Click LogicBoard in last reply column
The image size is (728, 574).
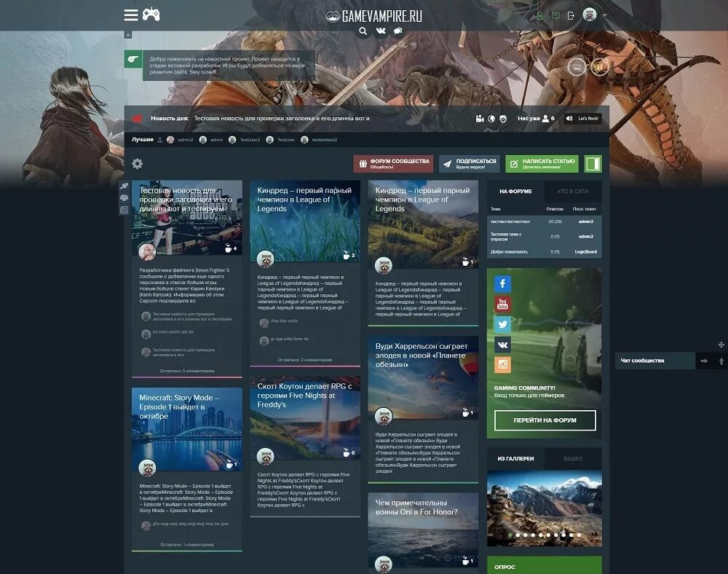coord(586,252)
